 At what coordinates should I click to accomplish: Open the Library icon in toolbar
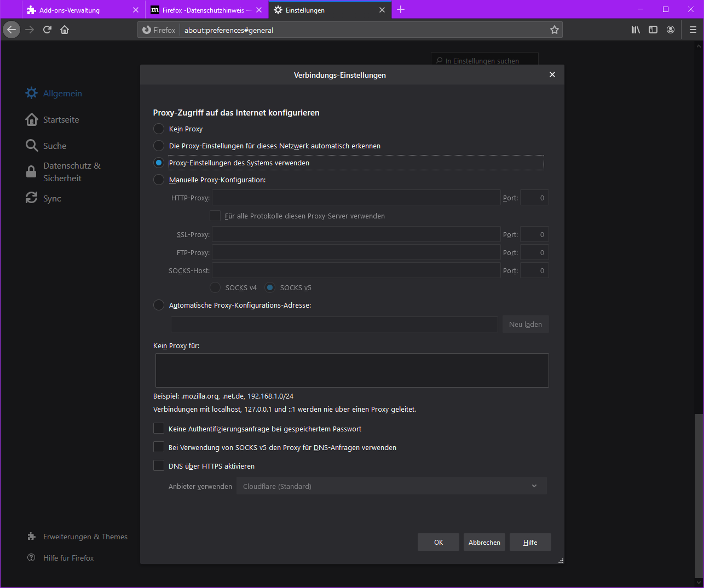636,30
